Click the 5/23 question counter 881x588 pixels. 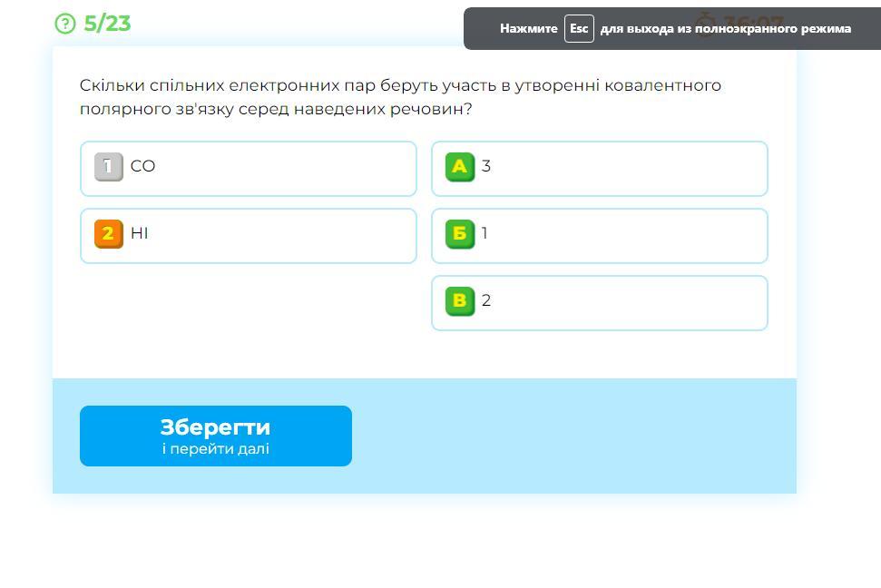[x=107, y=24]
